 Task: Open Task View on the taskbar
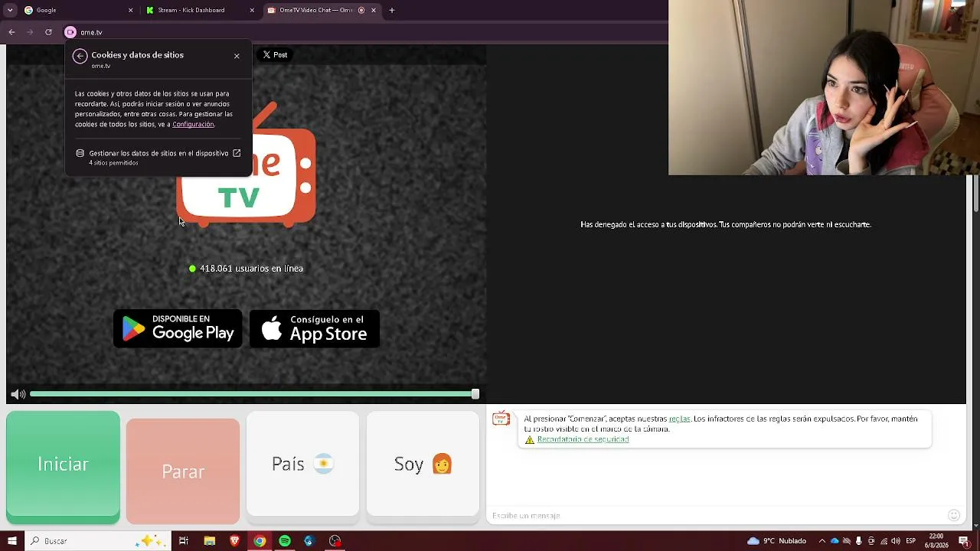click(x=184, y=541)
